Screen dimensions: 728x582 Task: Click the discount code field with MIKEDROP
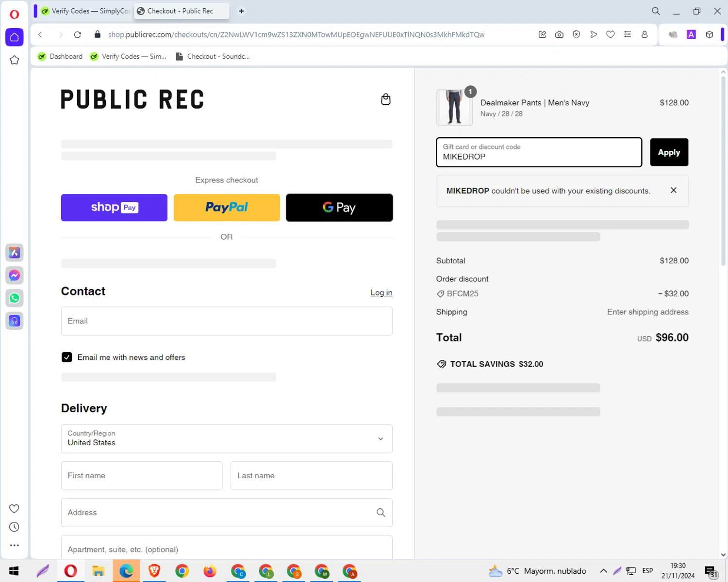click(539, 152)
